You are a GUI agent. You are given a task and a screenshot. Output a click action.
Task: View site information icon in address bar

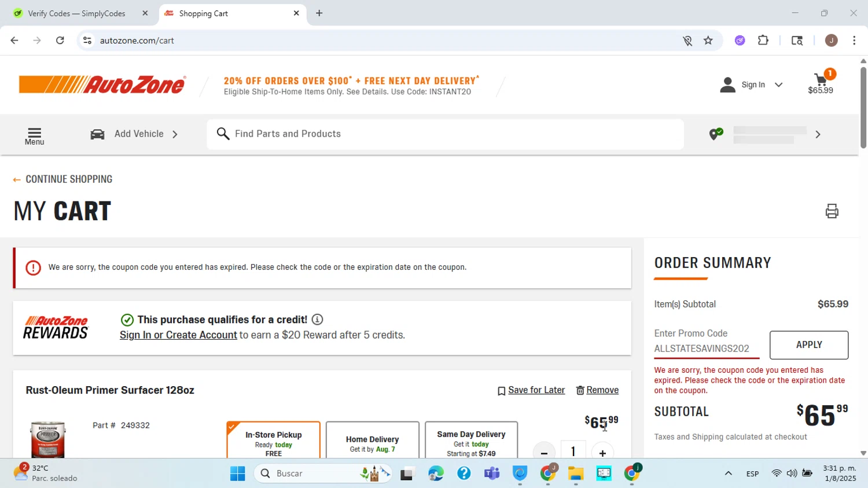(x=87, y=41)
